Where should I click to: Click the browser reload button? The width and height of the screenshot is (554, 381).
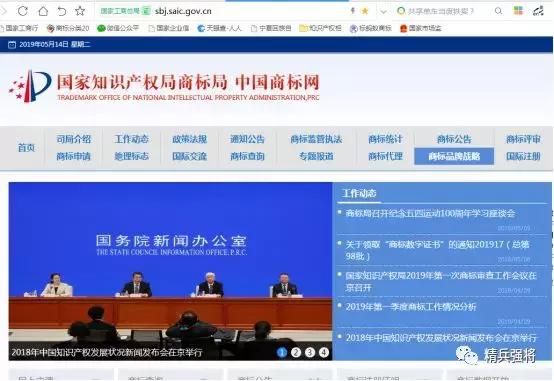[23, 11]
